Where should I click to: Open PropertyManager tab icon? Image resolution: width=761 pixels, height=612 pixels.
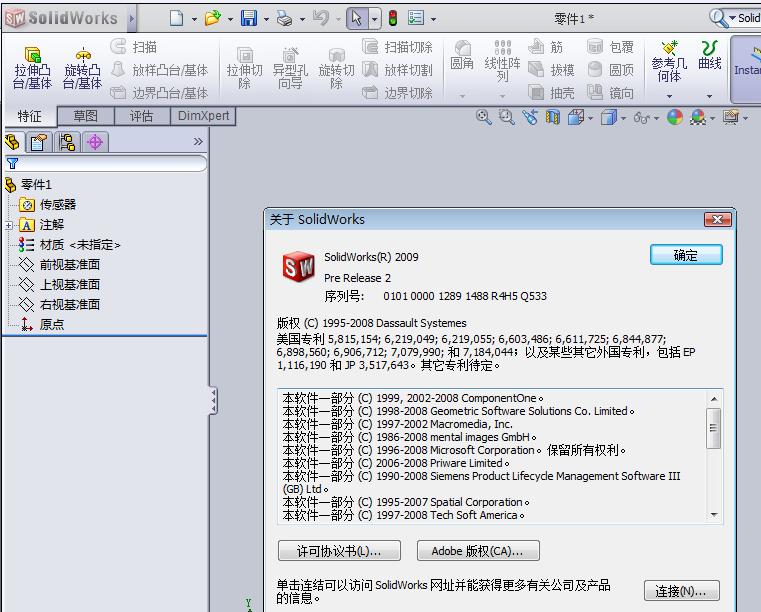point(38,142)
